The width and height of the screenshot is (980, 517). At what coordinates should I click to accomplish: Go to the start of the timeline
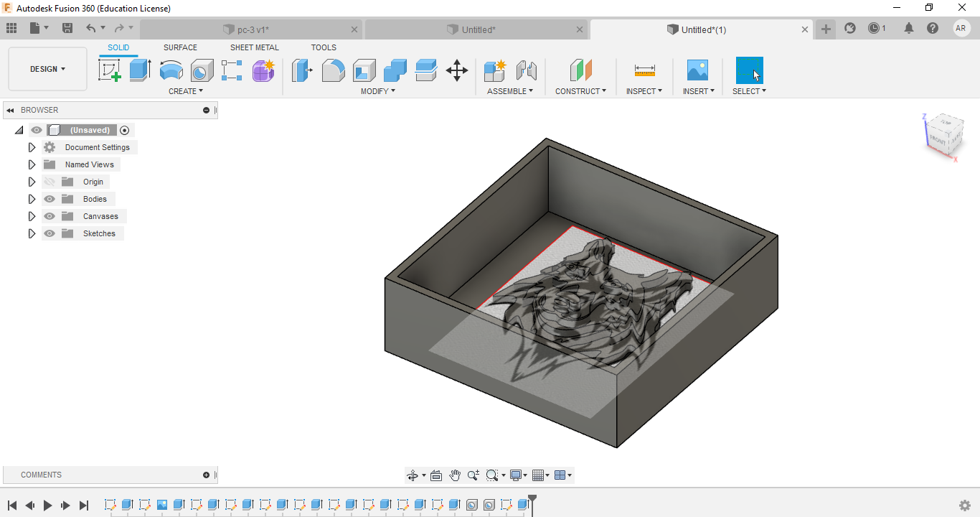[x=12, y=506]
